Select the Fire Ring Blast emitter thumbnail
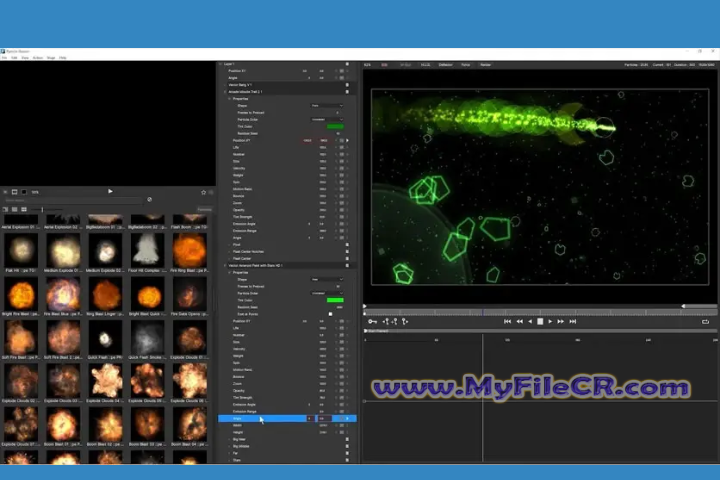Viewport: 720px width, 480px height. (189, 249)
